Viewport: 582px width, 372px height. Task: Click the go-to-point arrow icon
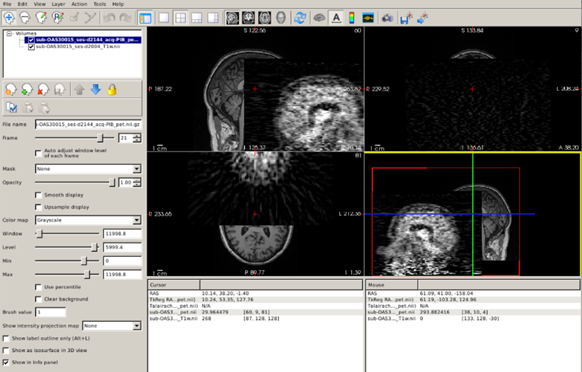(422, 17)
